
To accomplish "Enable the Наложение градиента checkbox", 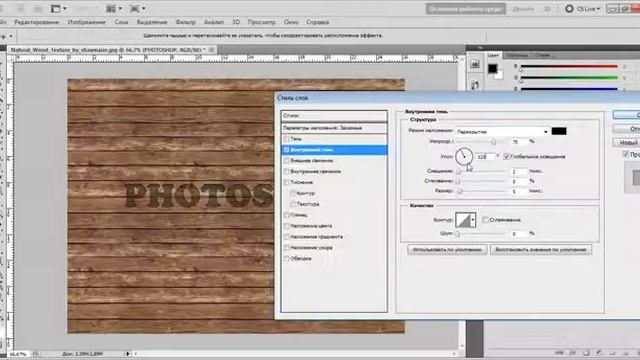I will coord(287,237).
